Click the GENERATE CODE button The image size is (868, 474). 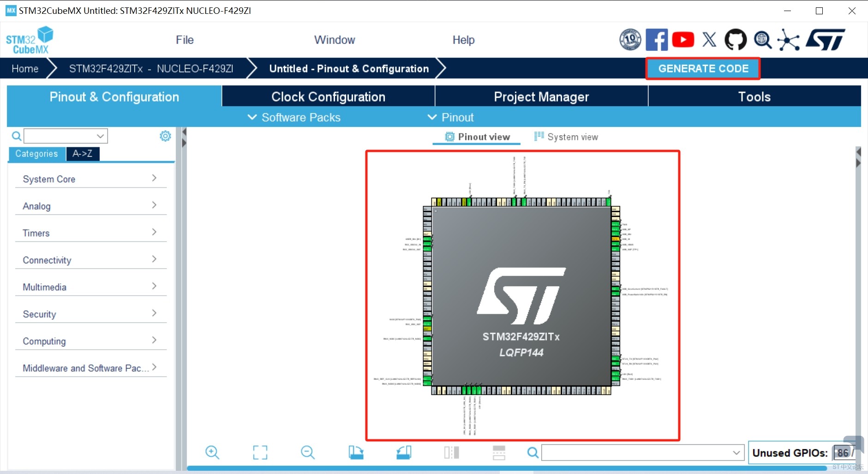point(703,69)
